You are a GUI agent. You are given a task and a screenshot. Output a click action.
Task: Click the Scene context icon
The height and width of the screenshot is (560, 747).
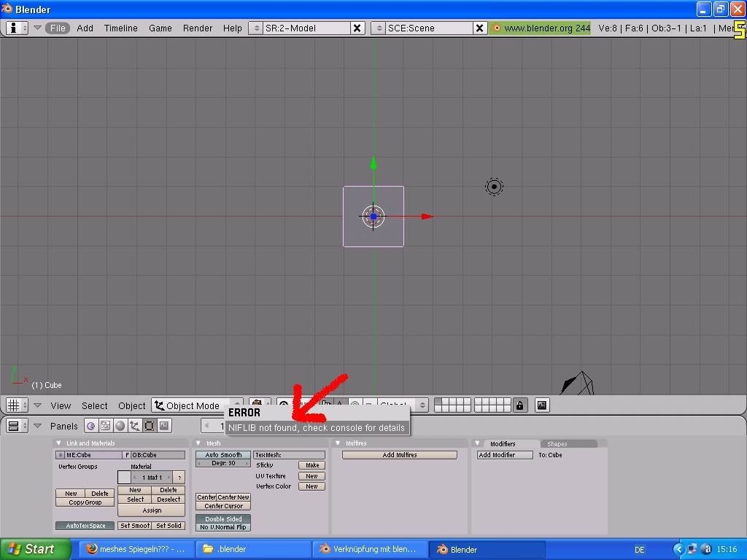pos(164,426)
